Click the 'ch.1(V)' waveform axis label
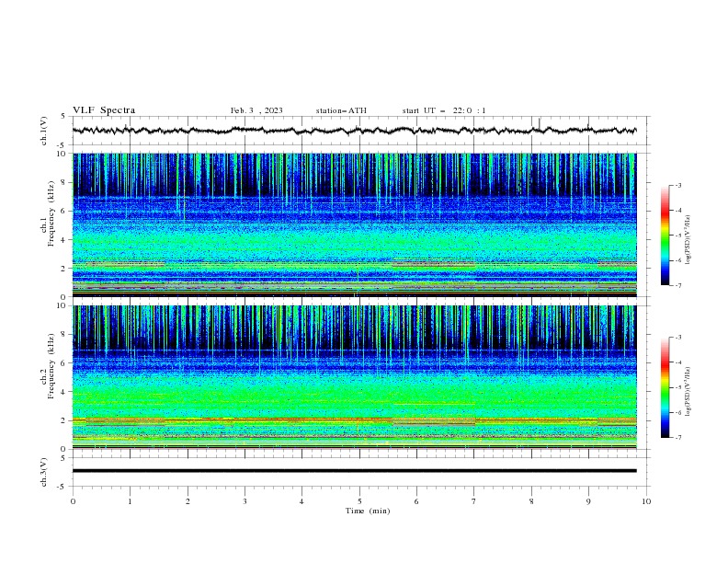This screenshot has width=728, height=563. click(44, 131)
